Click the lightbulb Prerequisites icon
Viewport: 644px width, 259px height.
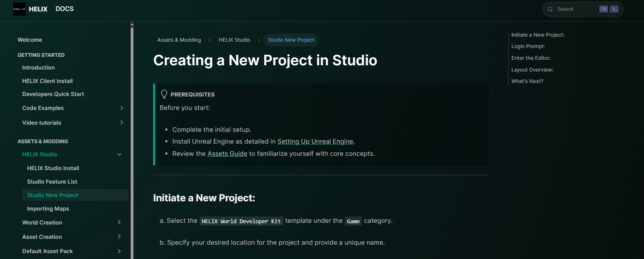coord(164,94)
